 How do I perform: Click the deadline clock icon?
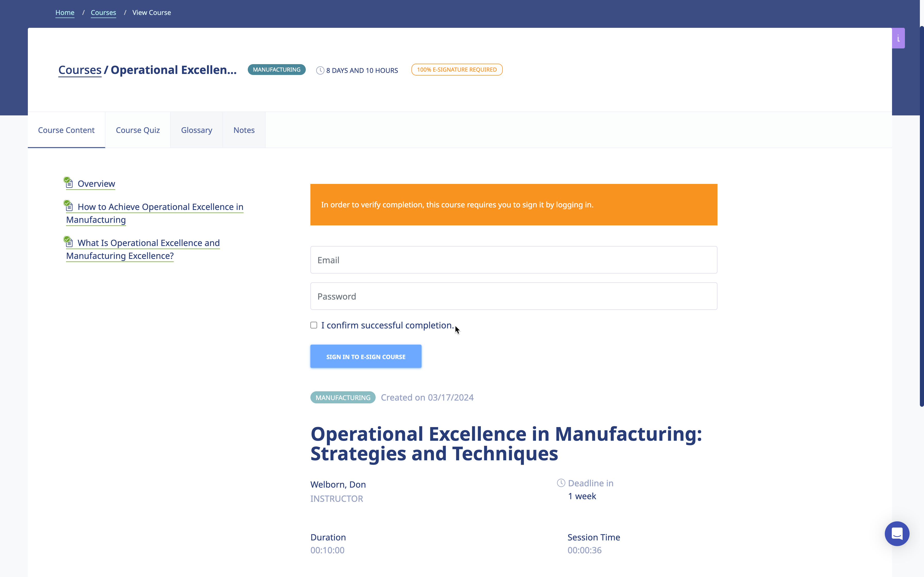(561, 483)
